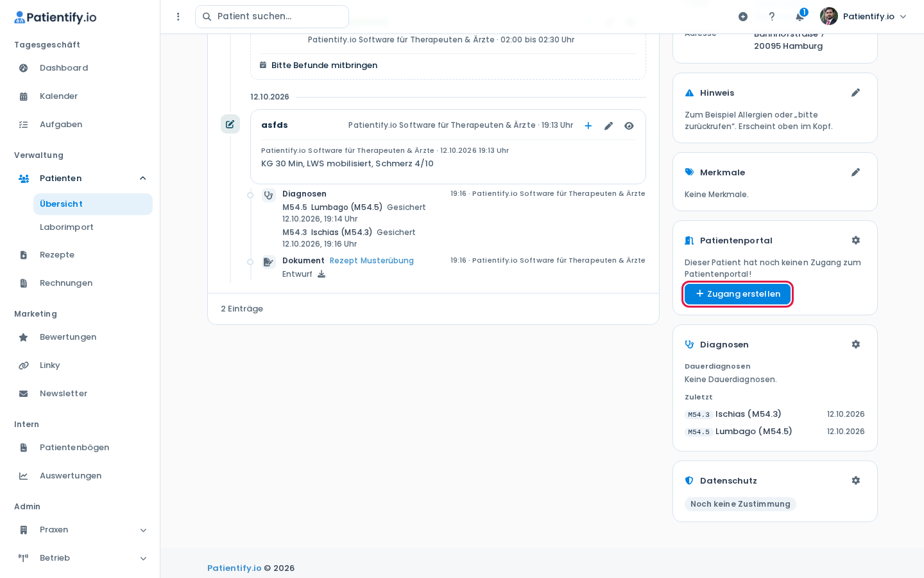Image resolution: width=924 pixels, height=578 pixels.
Task: Open Laborimport under Patienten
Action: pos(93,227)
